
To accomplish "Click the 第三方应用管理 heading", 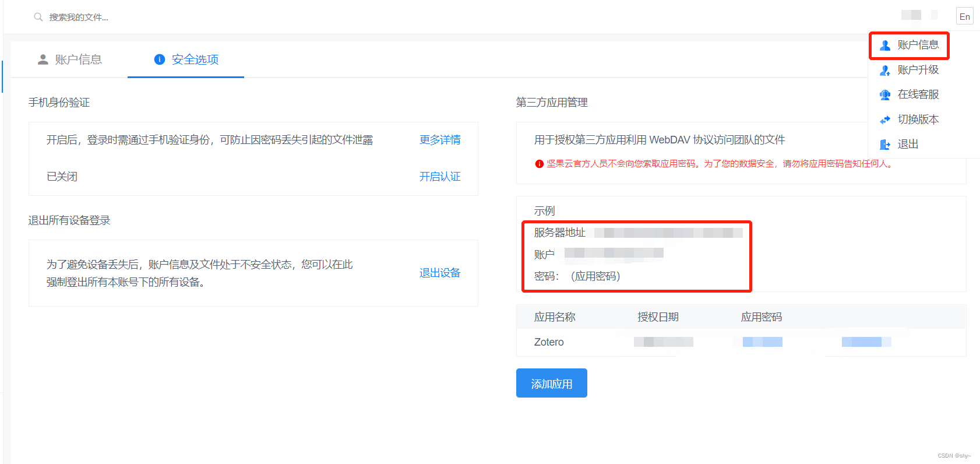I will [552, 103].
